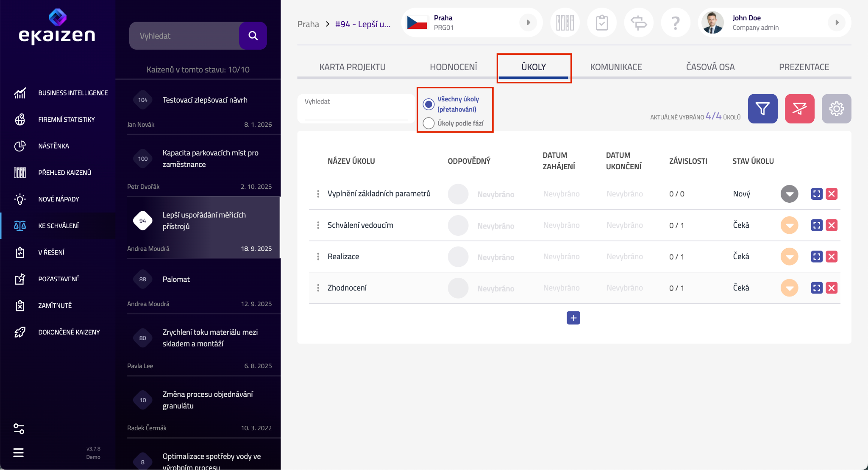Select Všechny úkoly (přetahování) radio
The width and height of the screenshot is (868, 470).
(x=429, y=104)
